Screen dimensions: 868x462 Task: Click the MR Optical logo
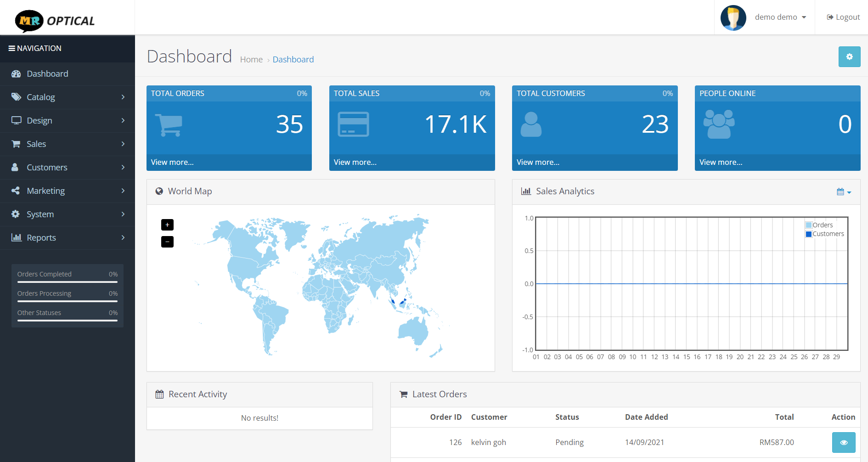(x=55, y=21)
